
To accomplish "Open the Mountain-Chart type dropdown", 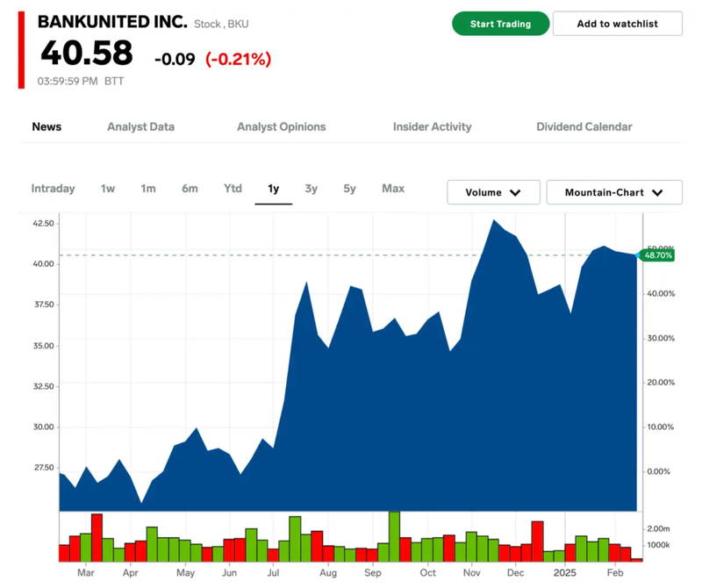I will (613, 192).
